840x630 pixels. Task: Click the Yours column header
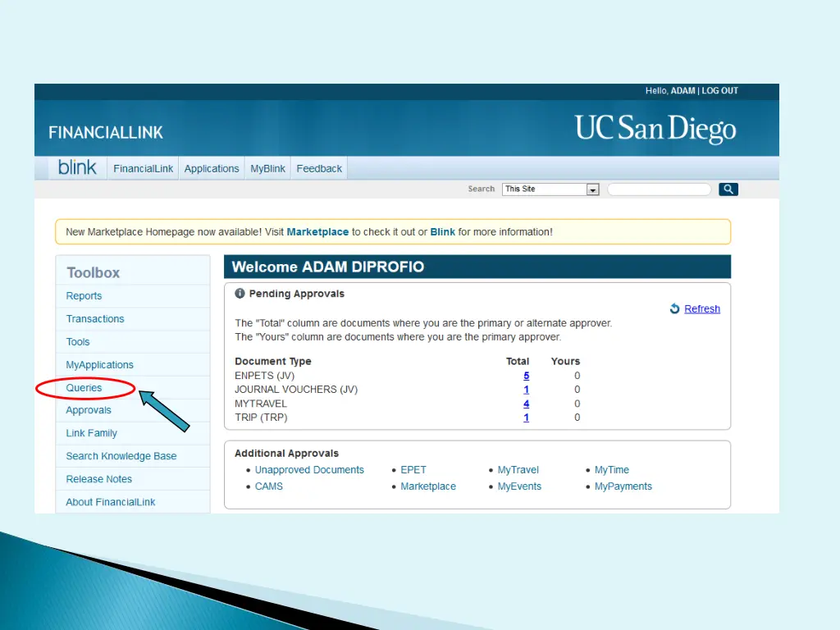click(x=565, y=362)
